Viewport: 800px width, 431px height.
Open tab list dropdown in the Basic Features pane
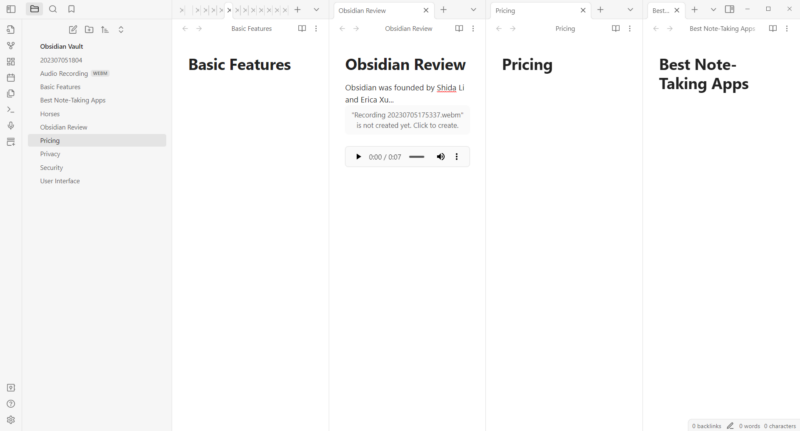316,10
